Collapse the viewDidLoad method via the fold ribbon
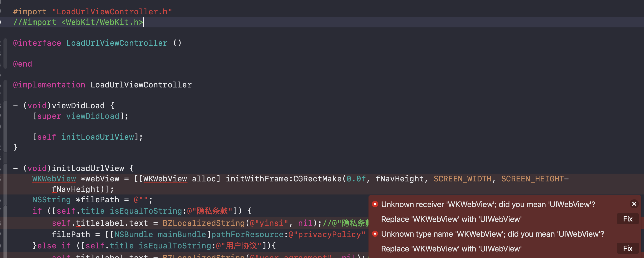Viewport: 644px width, 258px height. coord(5,126)
